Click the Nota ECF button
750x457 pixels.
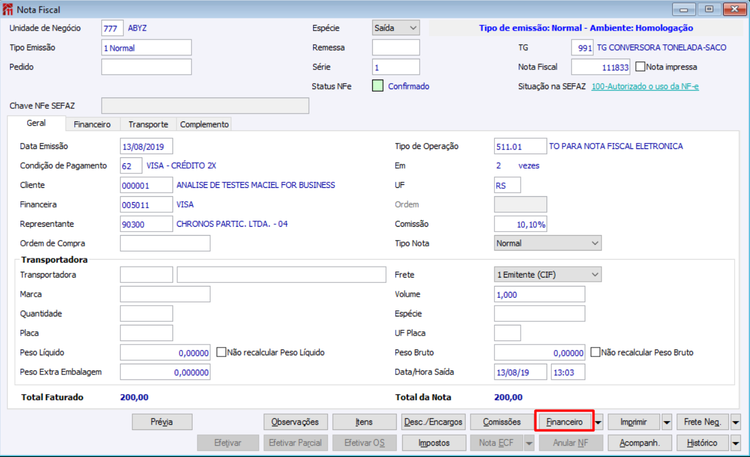pyautogui.click(x=496, y=443)
